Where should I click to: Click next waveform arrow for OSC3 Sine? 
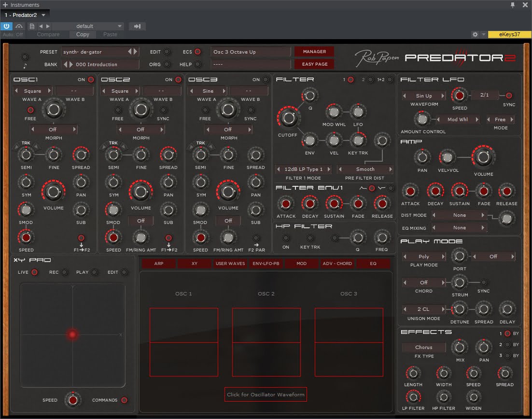[224, 91]
